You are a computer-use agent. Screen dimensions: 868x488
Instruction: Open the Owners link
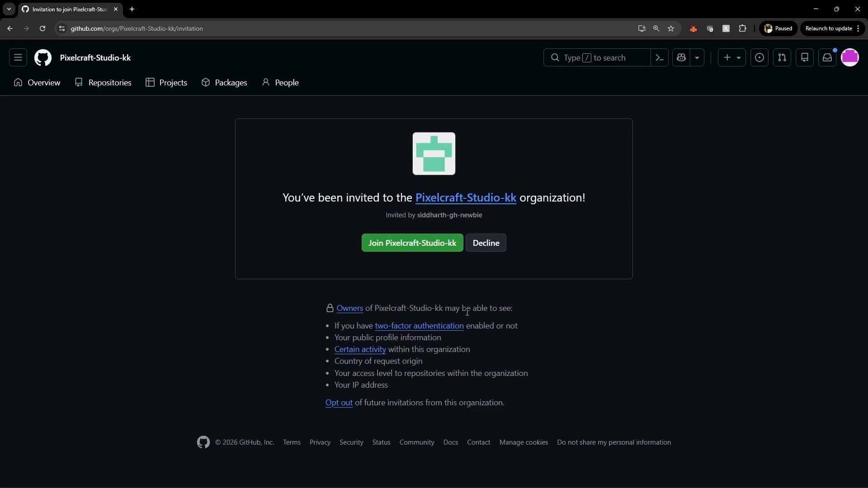click(350, 308)
